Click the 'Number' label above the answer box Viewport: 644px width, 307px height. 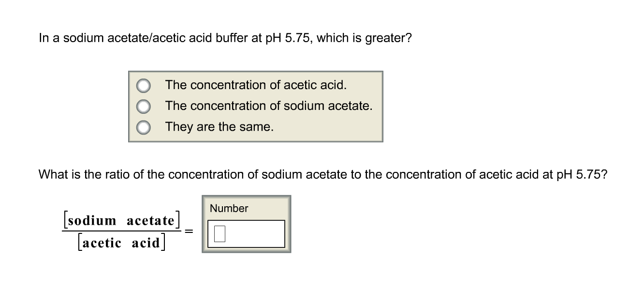point(229,209)
